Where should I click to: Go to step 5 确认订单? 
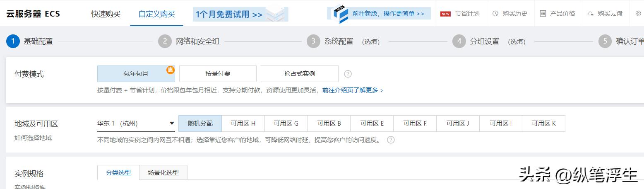tap(621, 41)
